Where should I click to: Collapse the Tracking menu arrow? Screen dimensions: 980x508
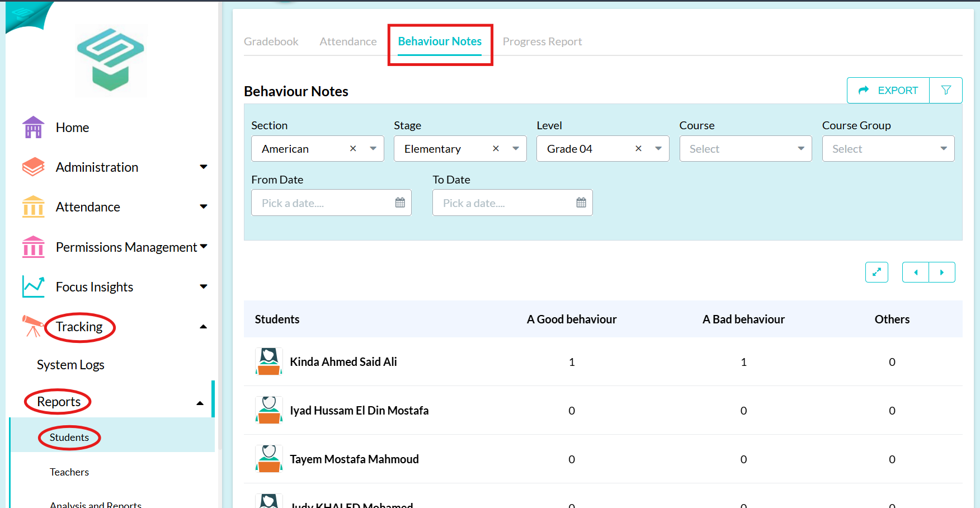pyautogui.click(x=204, y=327)
